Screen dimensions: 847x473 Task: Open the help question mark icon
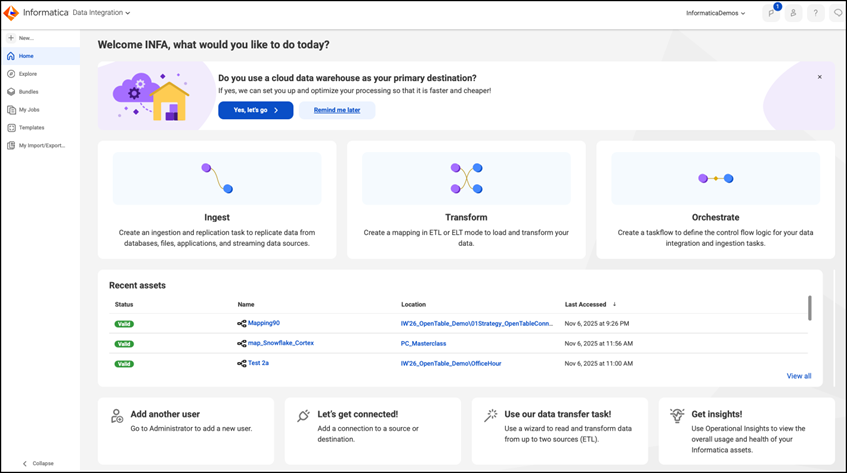[x=815, y=13]
